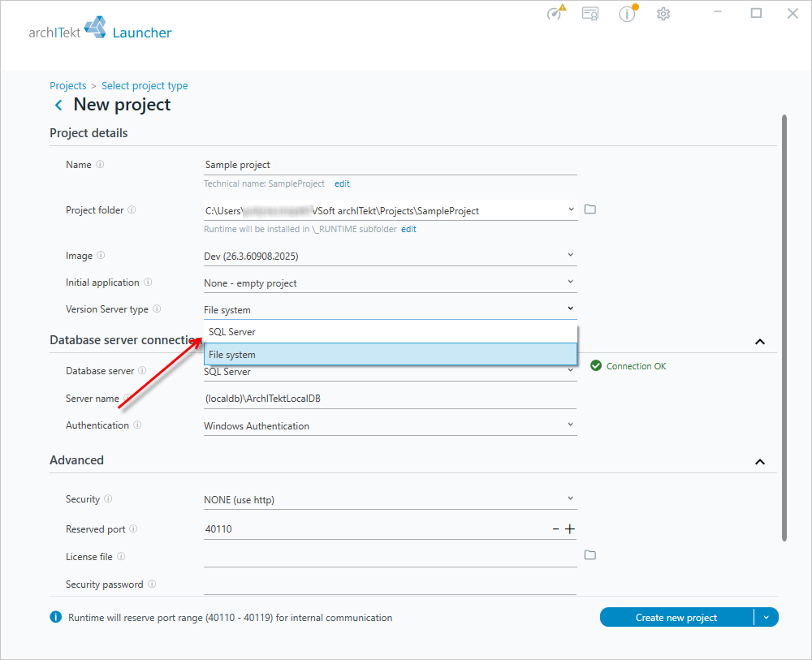Viewport: 812px width, 660px height.
Task: Show info tooltip for Database server
Action: coord(142,371)
